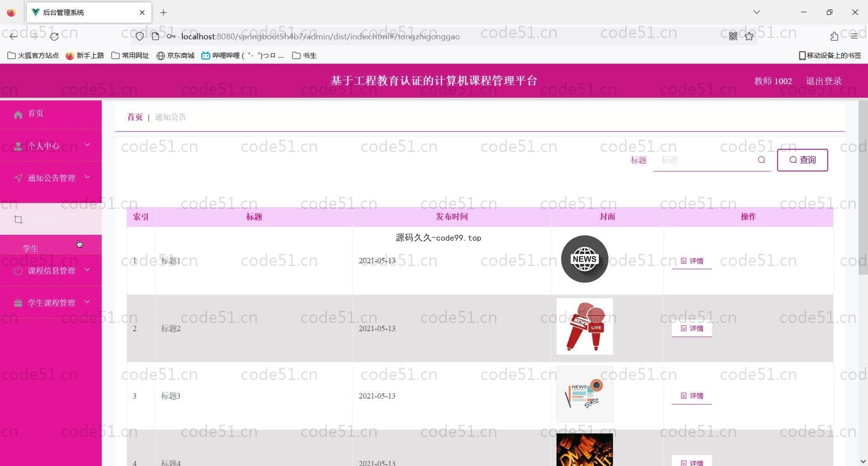This screenshot has width=868, height=466.
Task: Click the 标题2 cell text
Action: [x=171, y=328]
